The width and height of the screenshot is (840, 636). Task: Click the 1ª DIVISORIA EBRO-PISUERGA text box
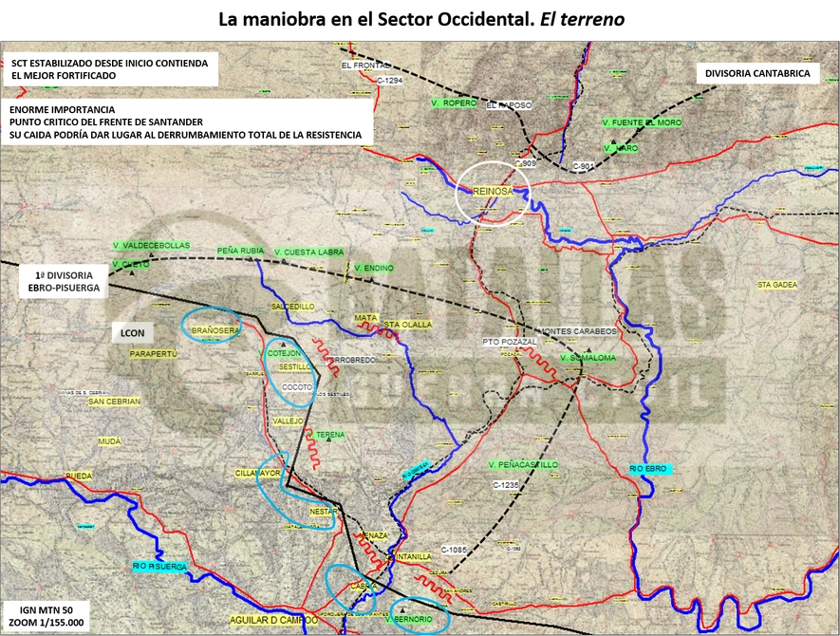coord(64,281)
